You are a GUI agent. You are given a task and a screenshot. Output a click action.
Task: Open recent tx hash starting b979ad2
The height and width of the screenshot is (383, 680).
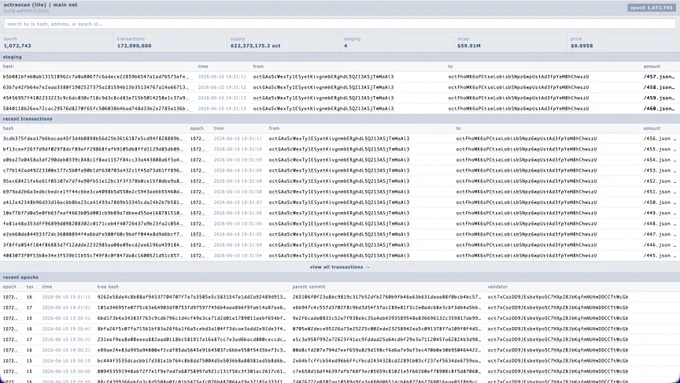pos(93,192)
